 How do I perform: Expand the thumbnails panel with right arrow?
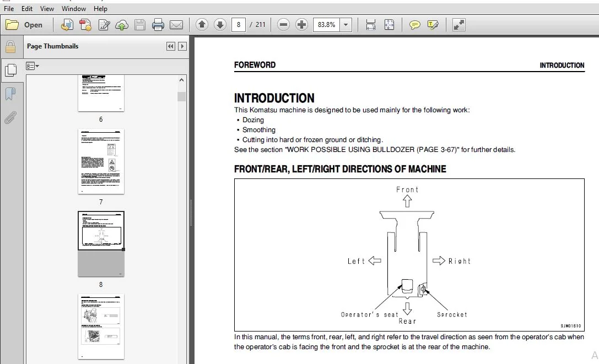tap(182, 46)
